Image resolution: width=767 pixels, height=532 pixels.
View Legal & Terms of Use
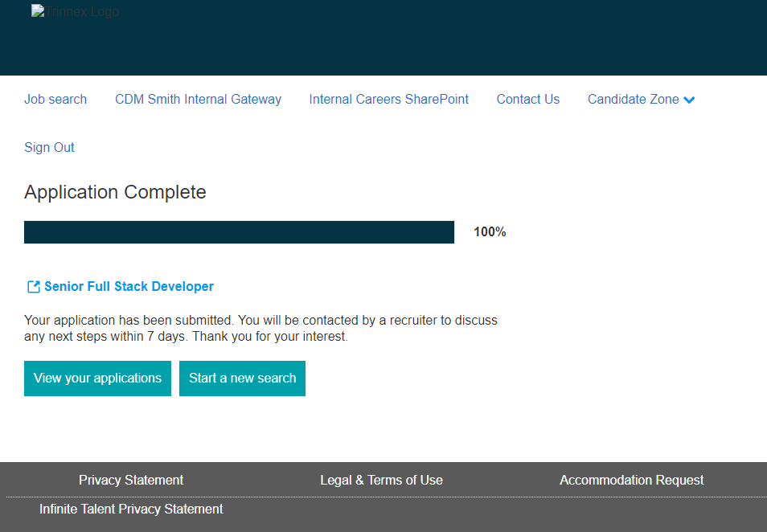[x=381, y=481]
